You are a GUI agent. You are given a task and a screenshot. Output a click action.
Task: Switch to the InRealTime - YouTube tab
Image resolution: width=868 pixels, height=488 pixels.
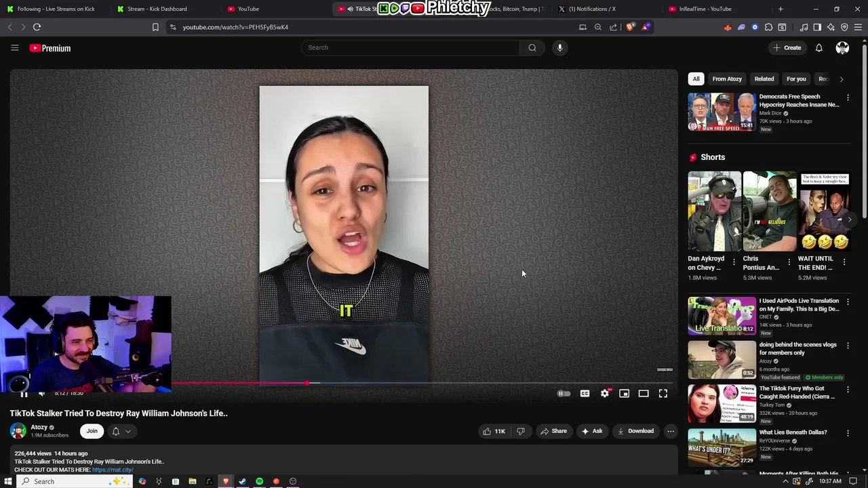point(705,9)
